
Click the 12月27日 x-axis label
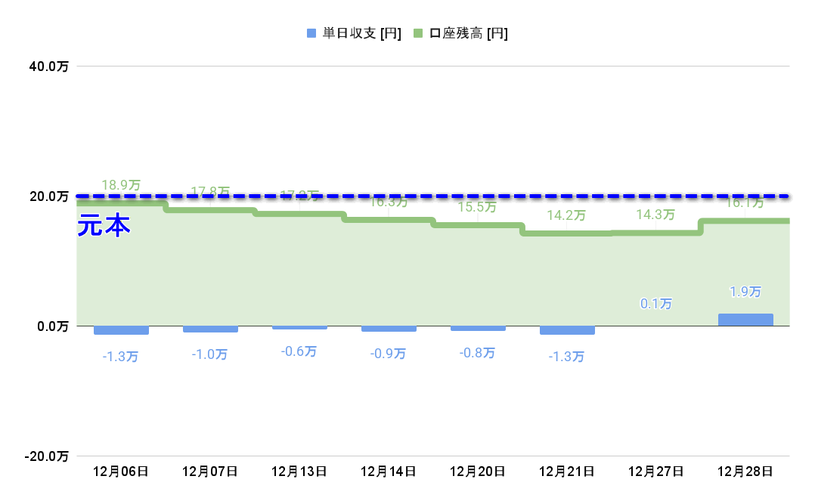coord(656,471)
